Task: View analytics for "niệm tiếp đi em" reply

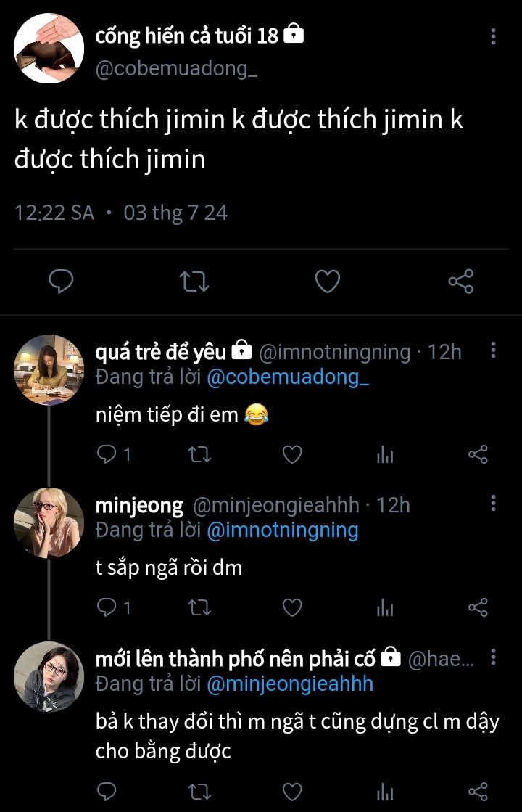Action: pos(385,455)
